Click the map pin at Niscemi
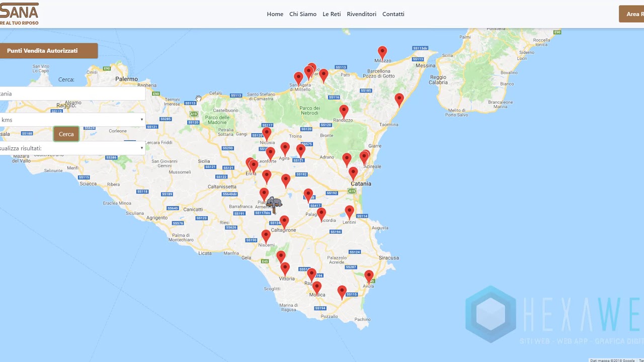The width and height of the screenshot is (644, 362). coord(266,236)
